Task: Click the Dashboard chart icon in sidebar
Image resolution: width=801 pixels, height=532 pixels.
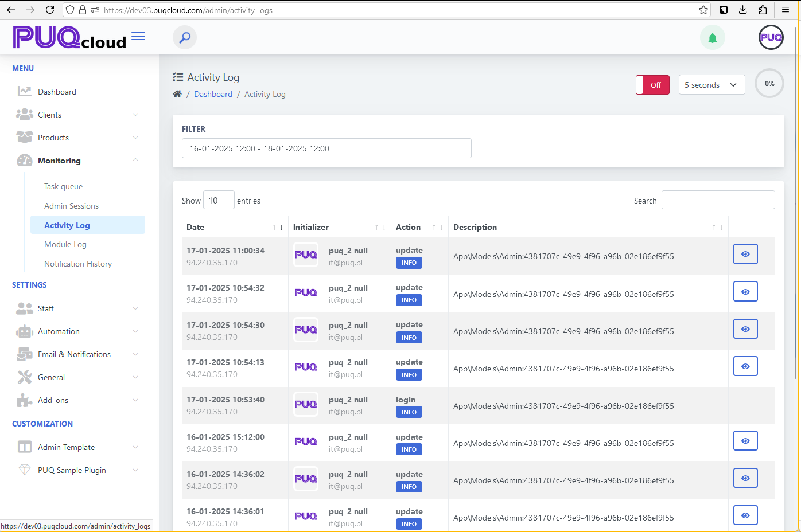Action: point(25,91)
